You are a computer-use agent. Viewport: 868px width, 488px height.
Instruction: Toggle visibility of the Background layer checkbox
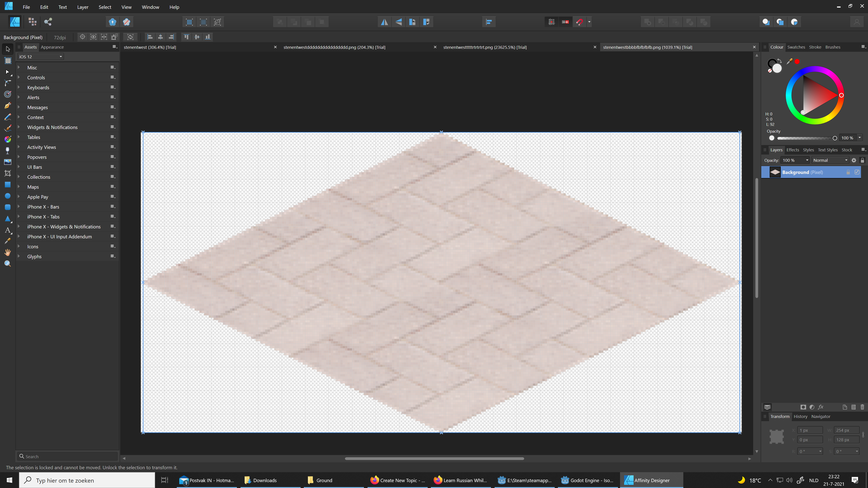coord(857,172)
